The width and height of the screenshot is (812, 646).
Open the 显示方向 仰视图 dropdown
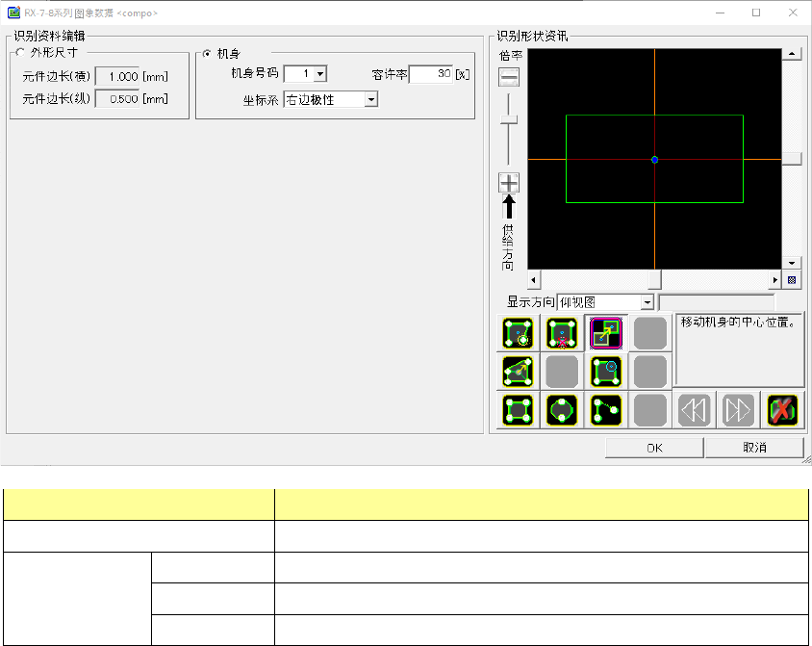point(647,302)
